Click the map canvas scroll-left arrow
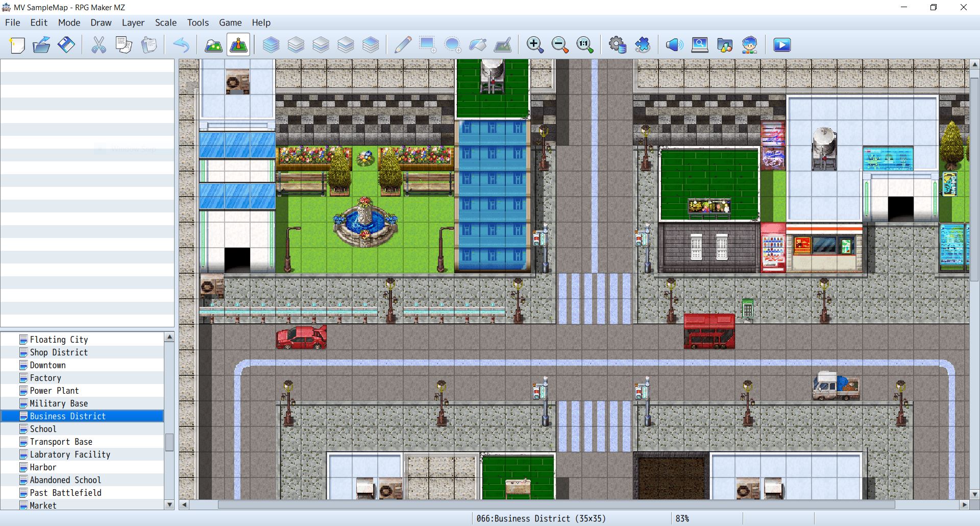The width and height of the screenshot is (980, 526). point(184,505)
